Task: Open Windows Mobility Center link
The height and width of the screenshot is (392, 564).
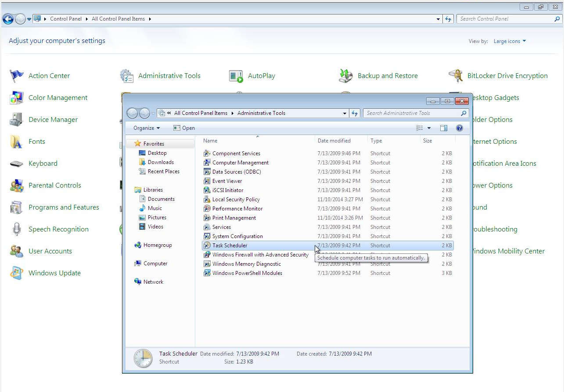Action: (508, 251)
